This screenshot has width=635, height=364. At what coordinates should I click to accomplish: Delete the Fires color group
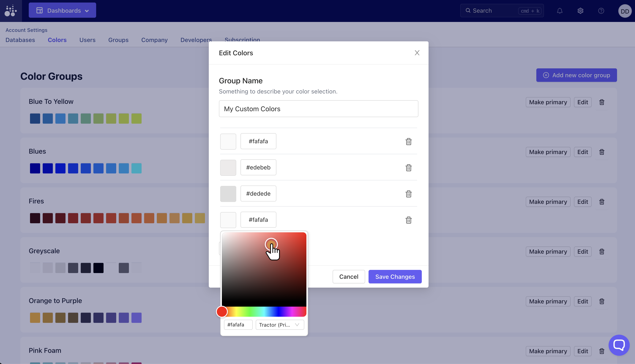(602, 202)
